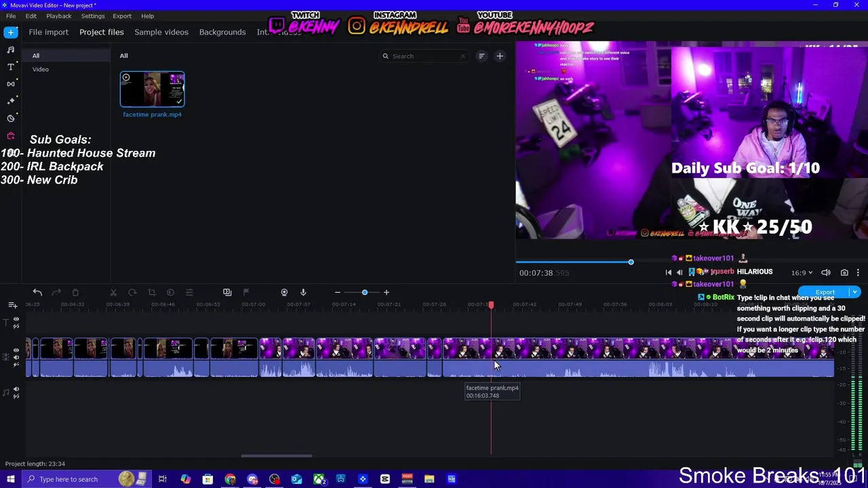Switch to Backgrounds tab
The height and width of the screenshot is (488, 868).
coord(222,32)
